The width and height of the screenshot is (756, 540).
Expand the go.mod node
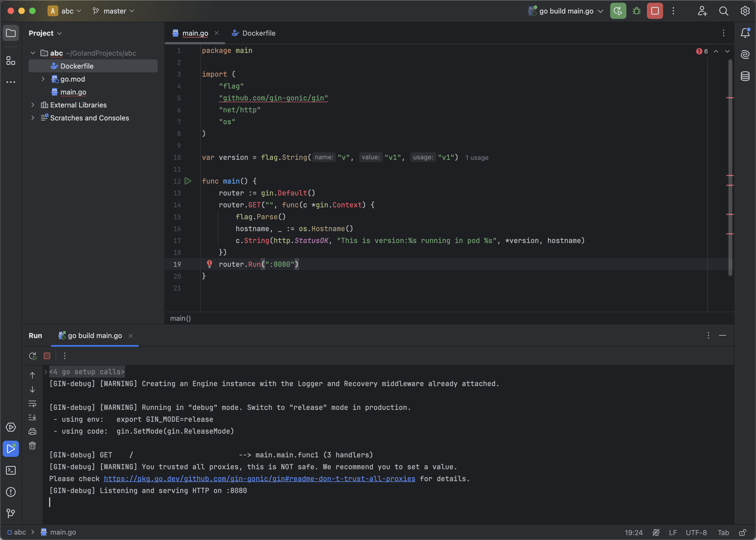[43, 79]
